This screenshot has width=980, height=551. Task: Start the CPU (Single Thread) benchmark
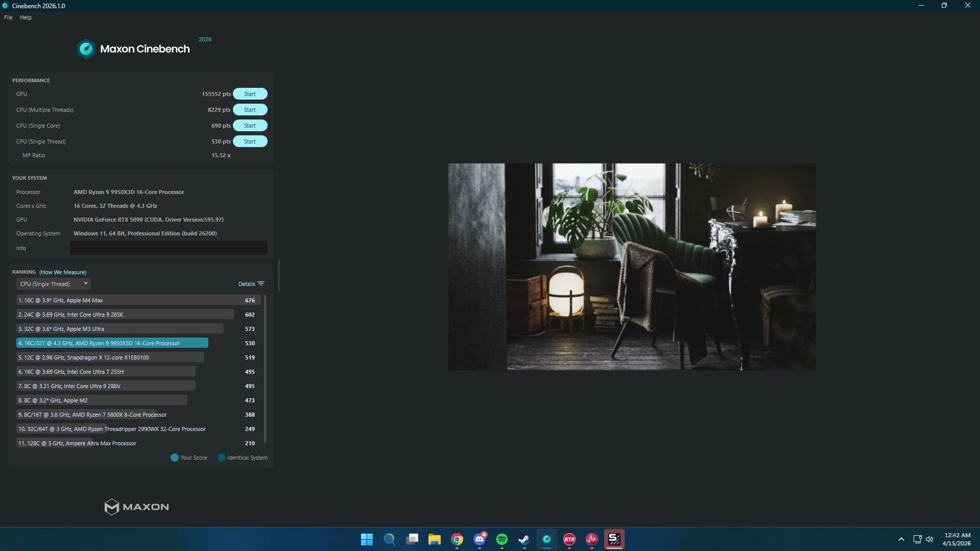(250, 141)
